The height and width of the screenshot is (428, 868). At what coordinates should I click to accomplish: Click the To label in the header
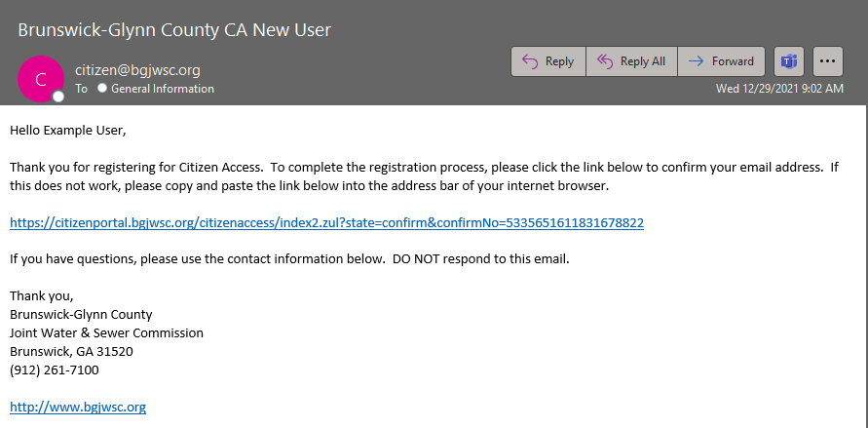(x=82, y=89)
